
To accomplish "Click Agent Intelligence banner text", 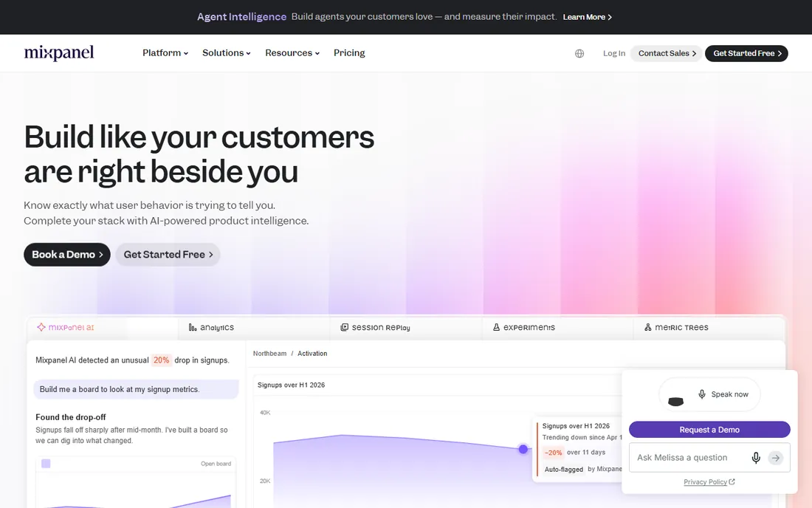I will pos(242,17).
